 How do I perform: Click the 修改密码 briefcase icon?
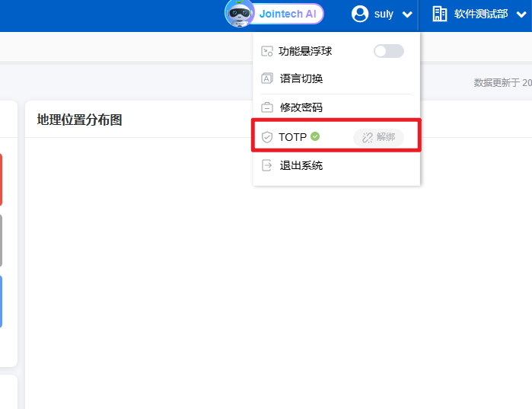[x=267, y=107]
